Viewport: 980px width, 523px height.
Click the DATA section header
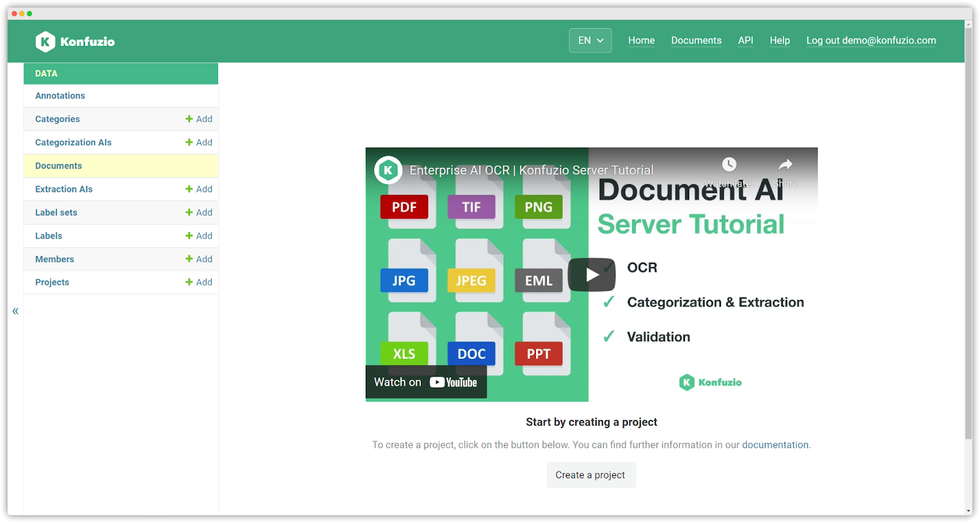[121, 73]
